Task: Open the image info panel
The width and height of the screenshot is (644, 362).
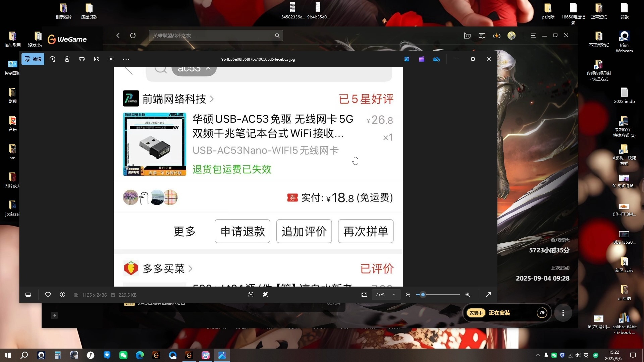Action: click(x=62, y=295)
